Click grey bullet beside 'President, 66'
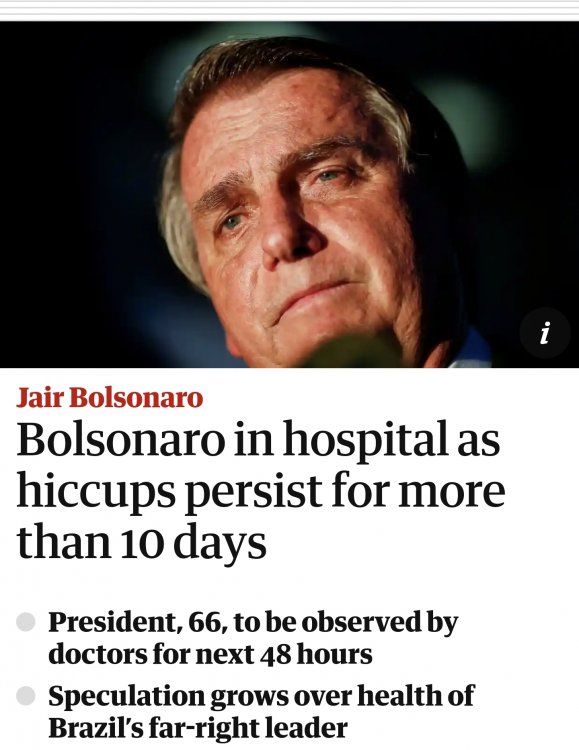 point(26,621)
